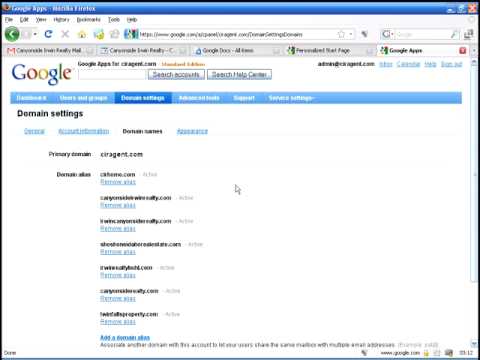Go to the Users and groups tab

tap(83, 98)
